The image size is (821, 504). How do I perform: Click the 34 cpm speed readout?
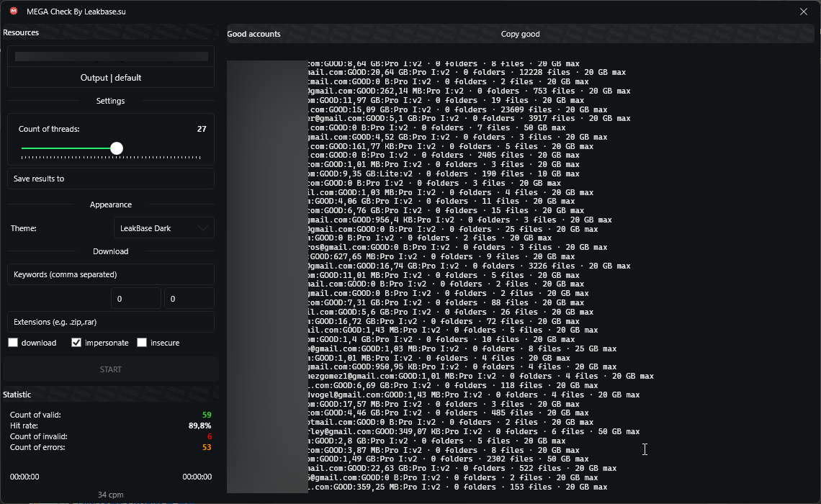coord(110,495)
